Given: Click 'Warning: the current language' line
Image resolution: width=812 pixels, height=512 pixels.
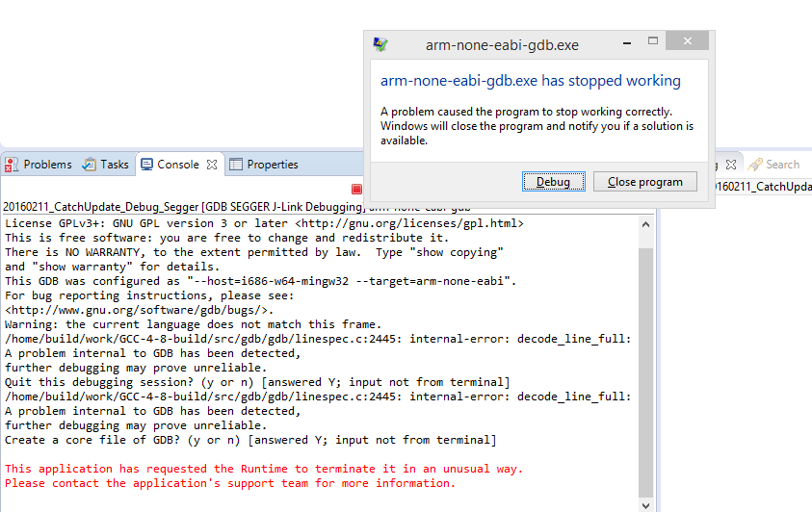Looking at the screenshot, I should point(194,324).
